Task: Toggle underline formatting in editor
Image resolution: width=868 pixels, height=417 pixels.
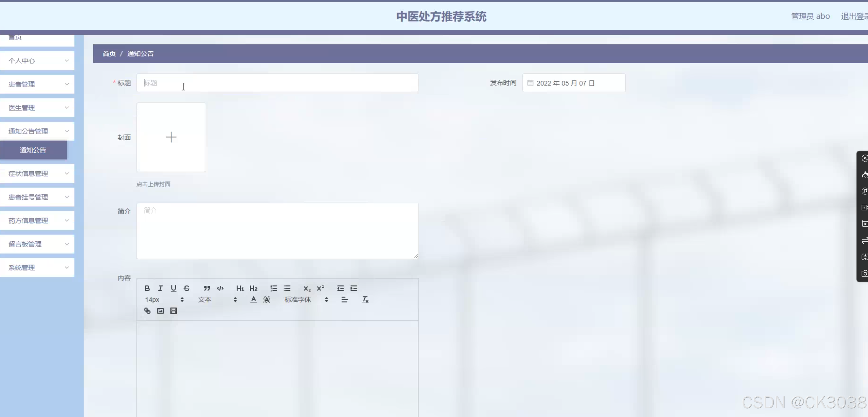Action: click(173, 288)
